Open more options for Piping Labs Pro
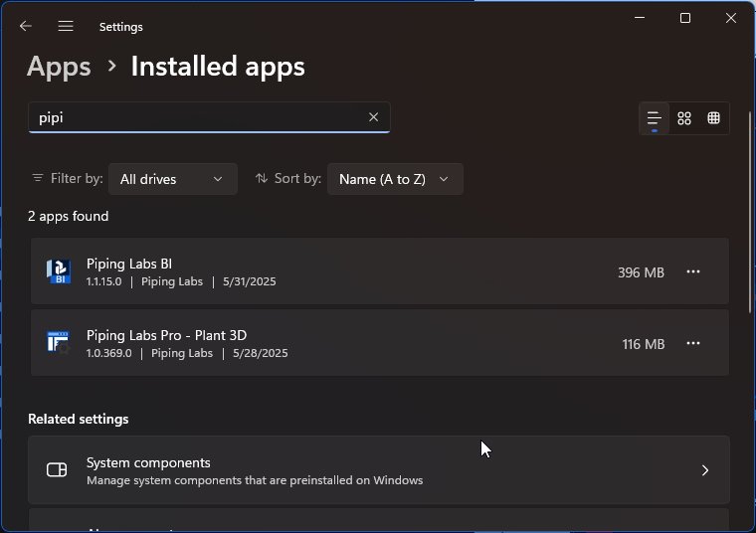This screenshot has height=533, width=756. [693, 343]
